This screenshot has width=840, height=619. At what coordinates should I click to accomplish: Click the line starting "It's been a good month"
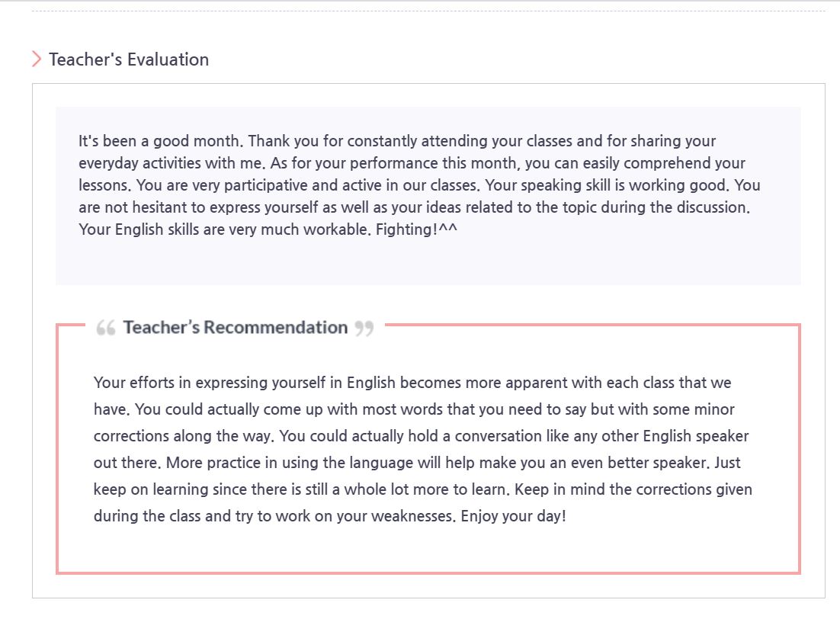[396, 141]
